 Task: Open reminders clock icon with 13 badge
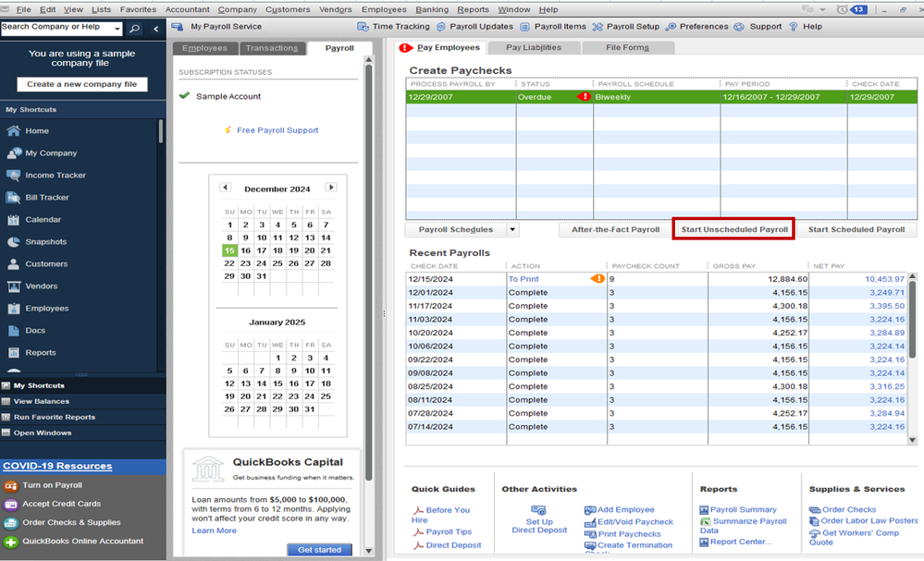(x=852, y=9)
